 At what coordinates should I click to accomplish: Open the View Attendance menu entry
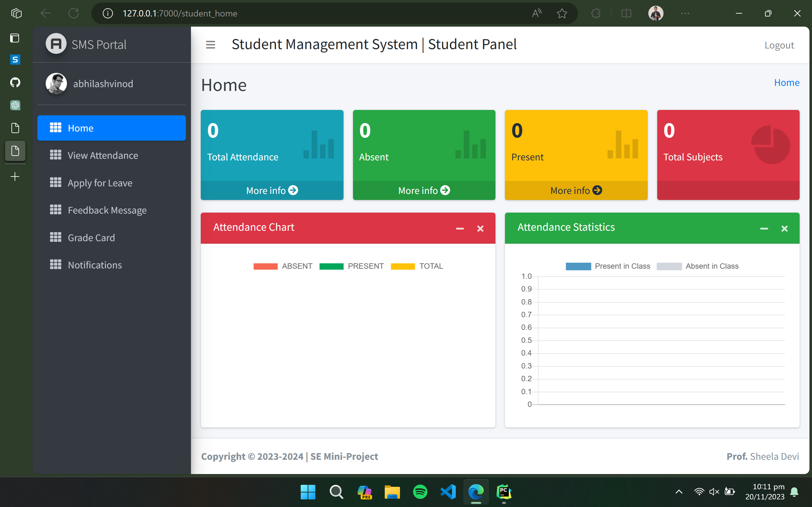(x=103, y=155)
